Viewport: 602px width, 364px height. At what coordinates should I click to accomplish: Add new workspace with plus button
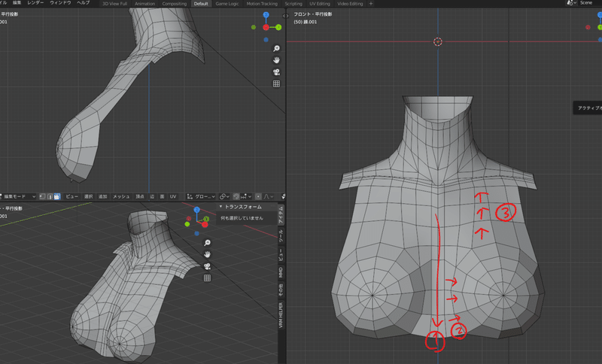(x=371, y=4)
